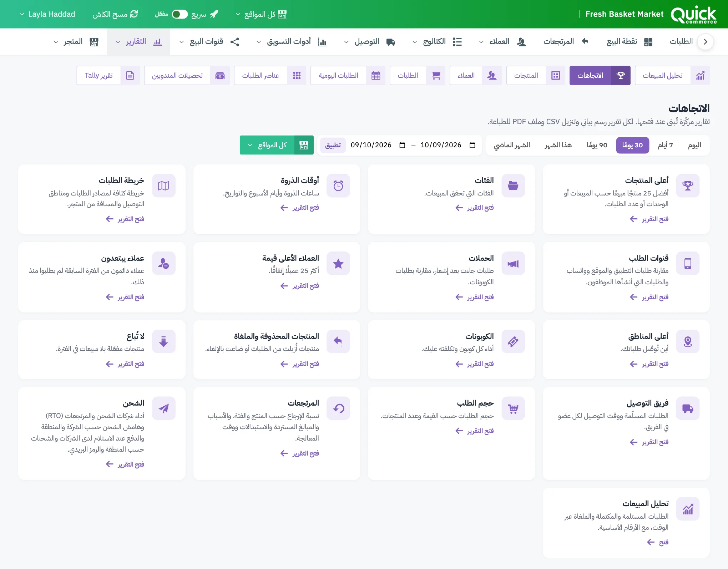Click the chart icon on تحليل المبيعات card
The height and width of the screenshot is (569, 728).
[x=688, y=509]
